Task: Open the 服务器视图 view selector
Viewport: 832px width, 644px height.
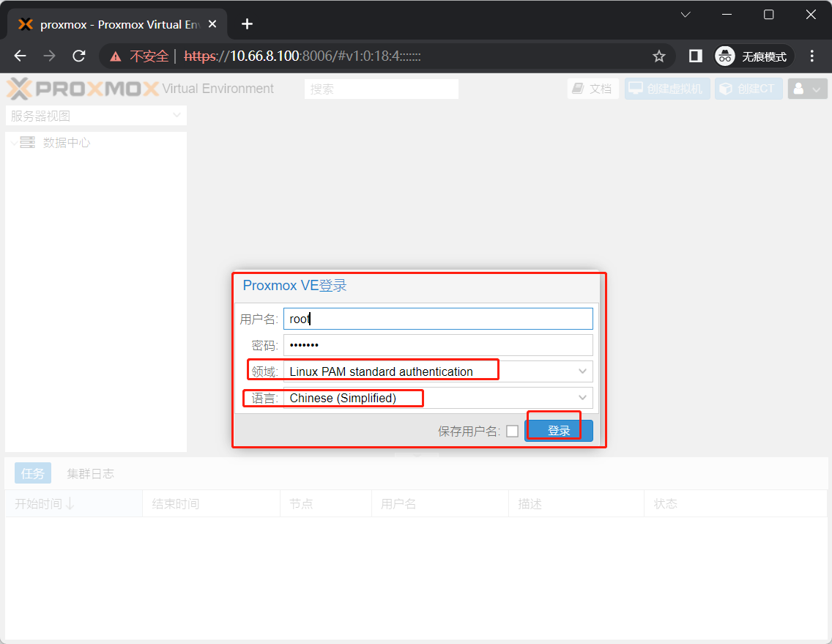Action: click(96, 116)
